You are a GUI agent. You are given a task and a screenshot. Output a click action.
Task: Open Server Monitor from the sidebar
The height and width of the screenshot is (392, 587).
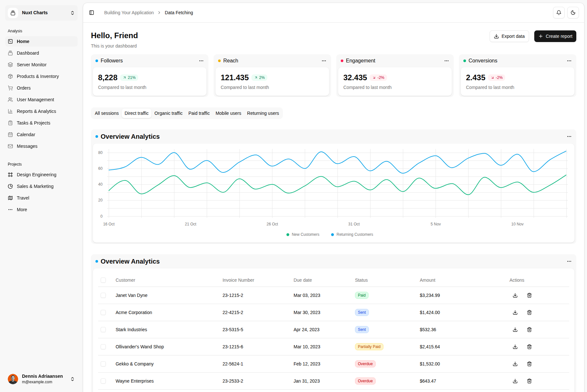[31, 64]
